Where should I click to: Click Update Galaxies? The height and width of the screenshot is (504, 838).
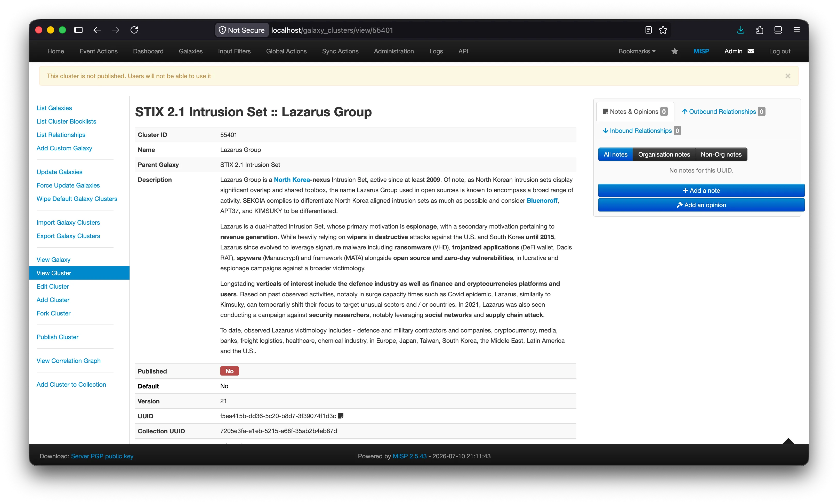[x=59, y=172]
